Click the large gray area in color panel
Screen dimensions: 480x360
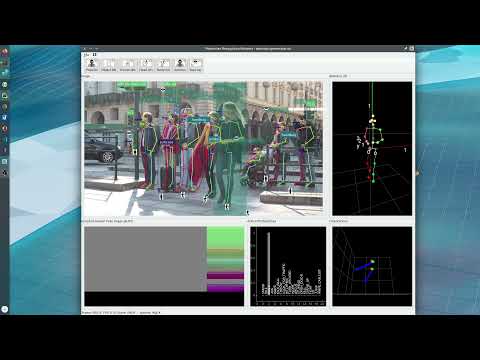[x=145, y=259]
